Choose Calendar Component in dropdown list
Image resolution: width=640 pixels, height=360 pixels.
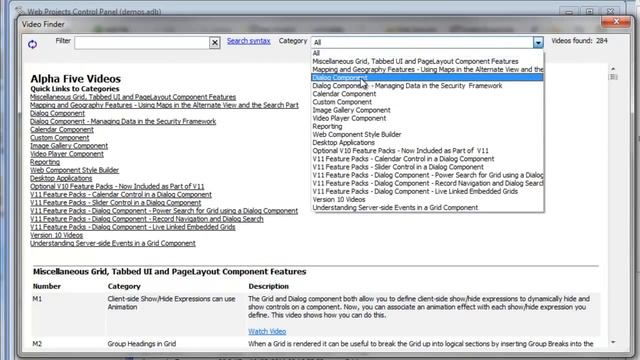tap(427, 94)
